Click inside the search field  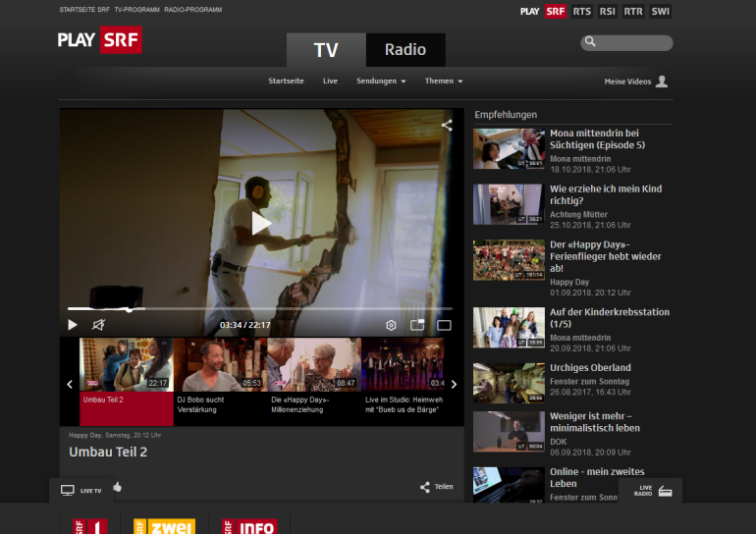pos(626,43)
